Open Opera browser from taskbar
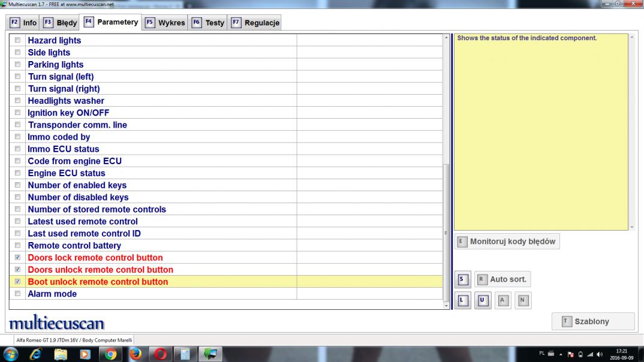This screenshot has width=644, height=362. click(160, 354)
